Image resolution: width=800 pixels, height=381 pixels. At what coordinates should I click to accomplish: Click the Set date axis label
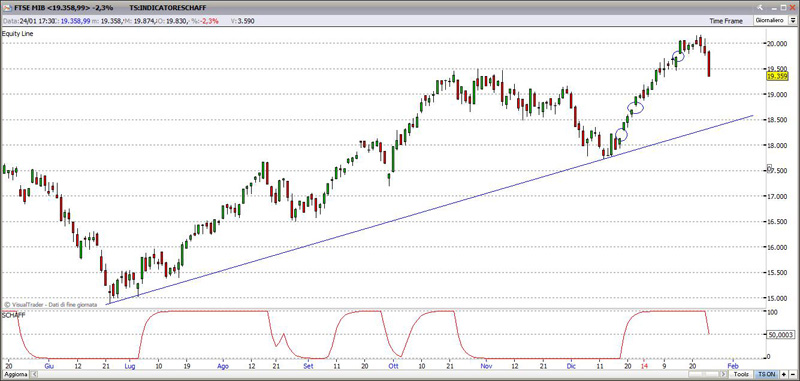click(308, 366)
